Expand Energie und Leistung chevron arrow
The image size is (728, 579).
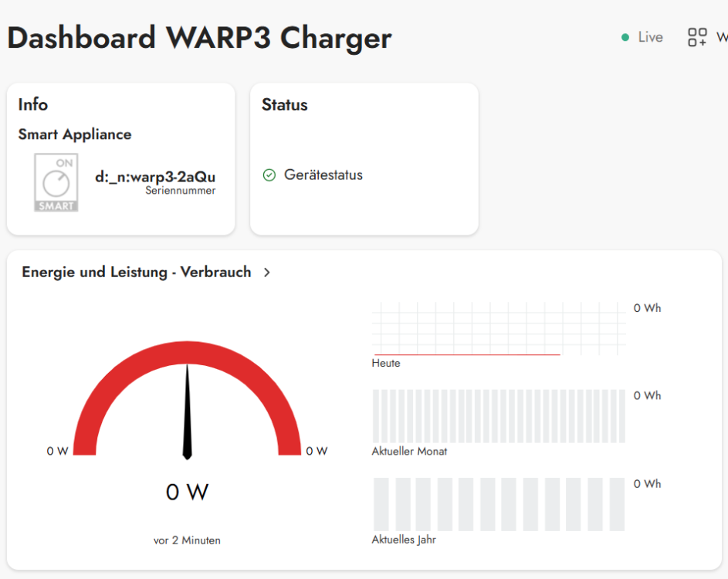click(x=266, y=273)
